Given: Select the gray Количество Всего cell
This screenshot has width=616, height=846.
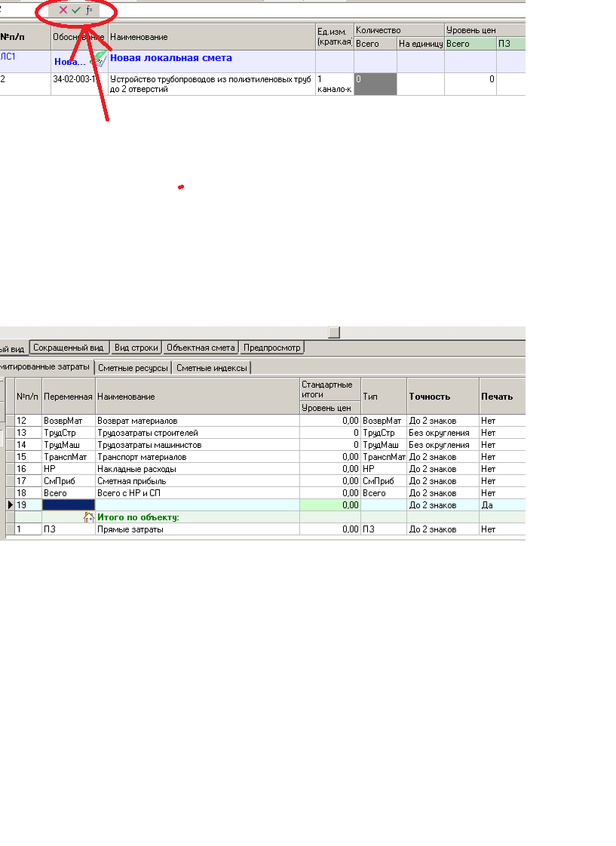Looking at the screenshot, I should click(375, 84).
